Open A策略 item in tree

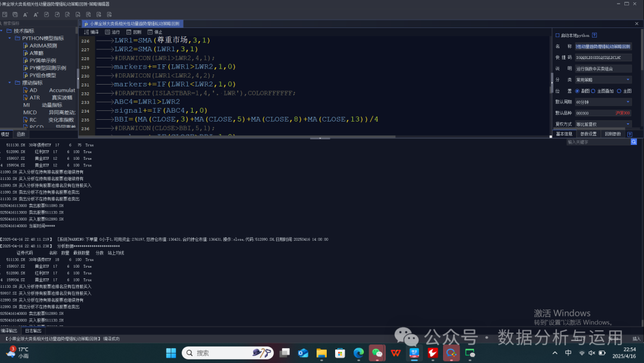point(33,53)
